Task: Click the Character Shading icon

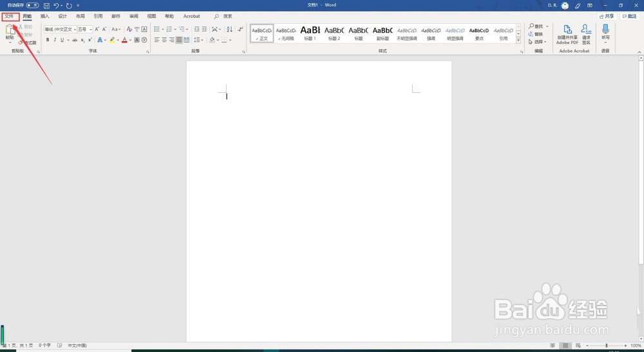Action: 137,40
